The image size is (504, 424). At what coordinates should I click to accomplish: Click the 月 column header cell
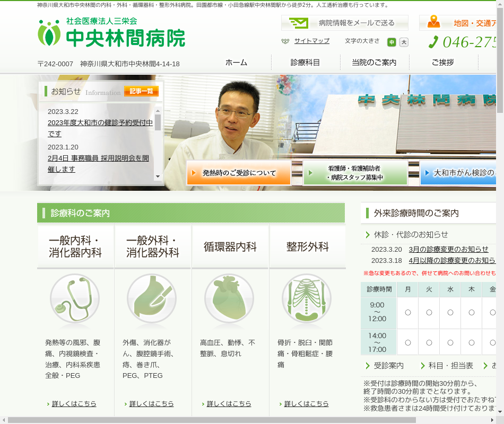tap(407, 289)
